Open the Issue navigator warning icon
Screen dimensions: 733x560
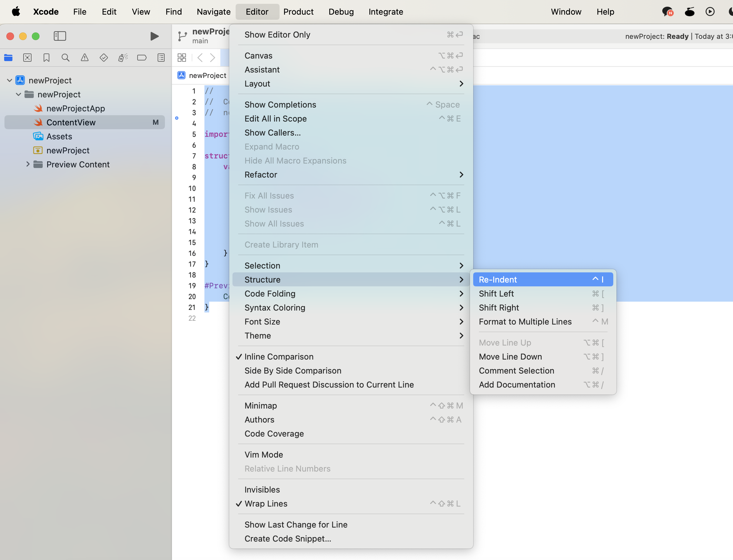coord(85,58)
